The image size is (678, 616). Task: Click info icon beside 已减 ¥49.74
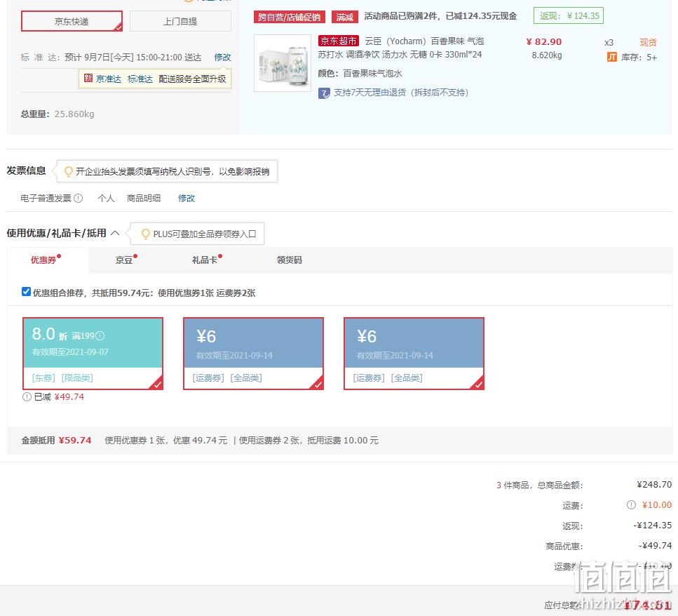pos(27,396)
